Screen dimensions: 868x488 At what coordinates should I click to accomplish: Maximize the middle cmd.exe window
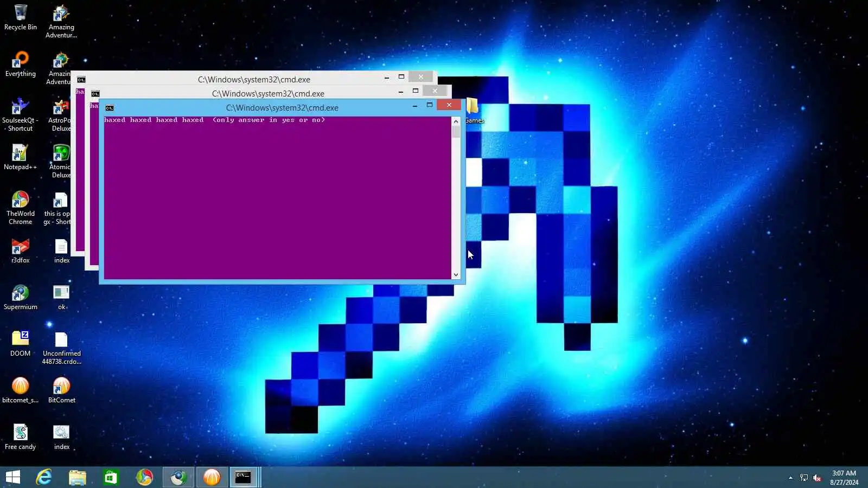pyautogui.click(x=416, y=91)
